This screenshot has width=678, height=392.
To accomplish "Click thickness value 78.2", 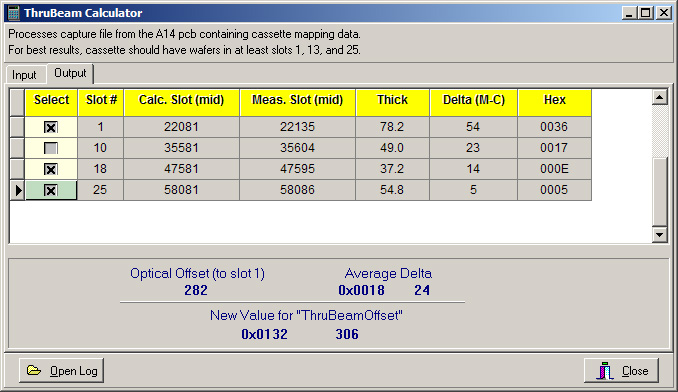I will pyautogui.click(x=393, y=127).
